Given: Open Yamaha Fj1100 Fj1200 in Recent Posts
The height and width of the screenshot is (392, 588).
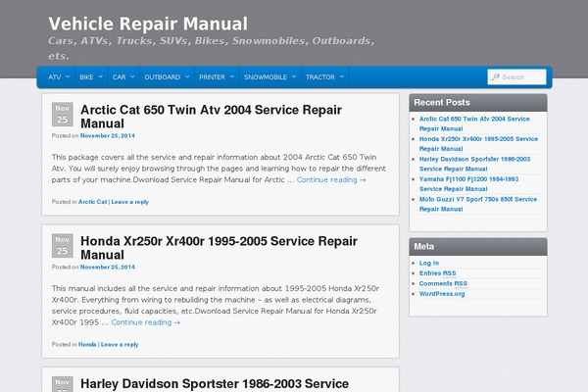Looking at the screenshot, I should pyautogui.click(x=468, y=184).
